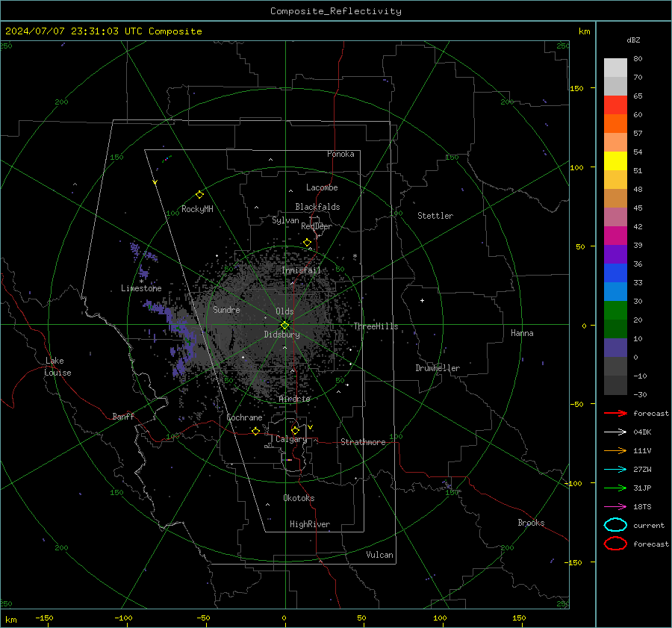Click the Ponoka city label
Image resolution: width=672 pixels, height=628 pixels.
(x=340, y=154)
